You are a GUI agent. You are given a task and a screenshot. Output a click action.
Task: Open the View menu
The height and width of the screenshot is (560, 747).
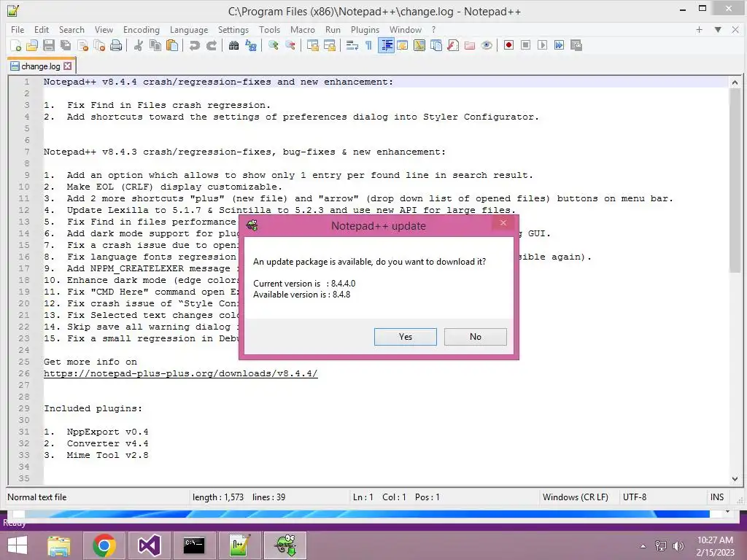coord(104,30)
